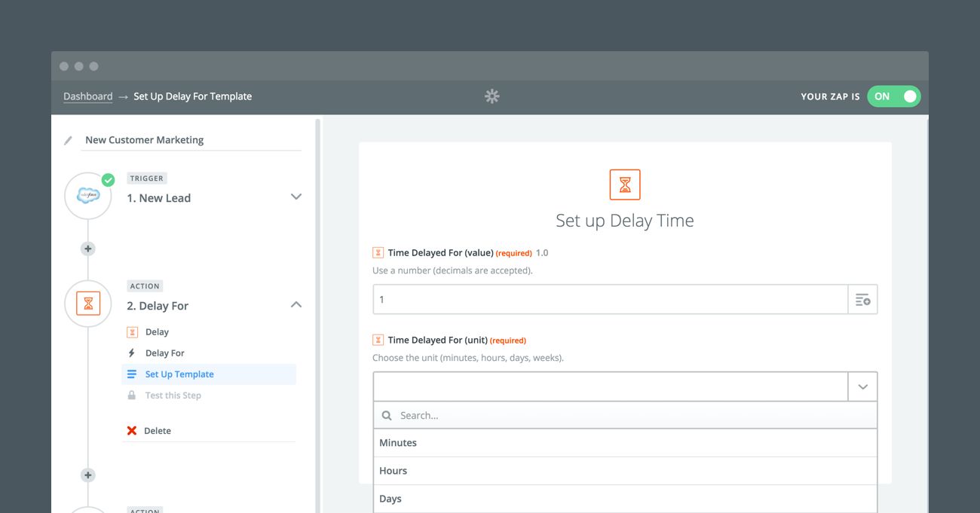The height and width of the screenshot is (513, 980).
Task: Open the lightning-bolt "Delay For" sub-step
Action: pyautogui.click(x=155, y=353)
